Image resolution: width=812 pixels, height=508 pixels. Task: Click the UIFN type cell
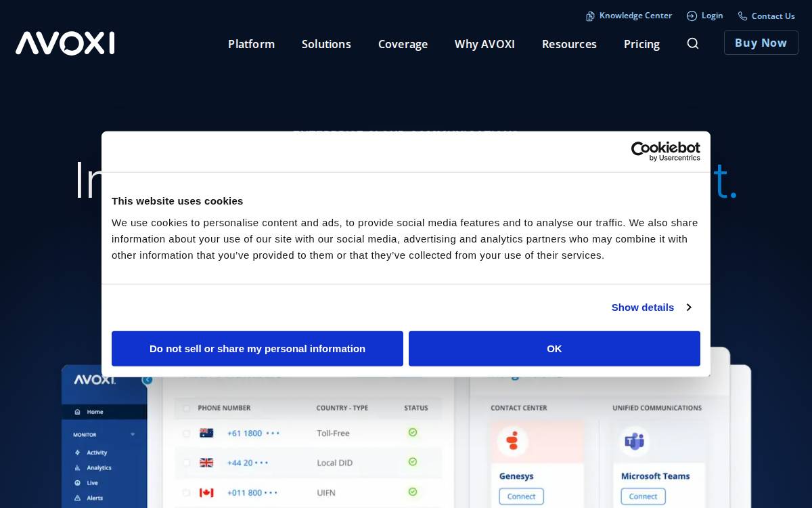point(326,492)
